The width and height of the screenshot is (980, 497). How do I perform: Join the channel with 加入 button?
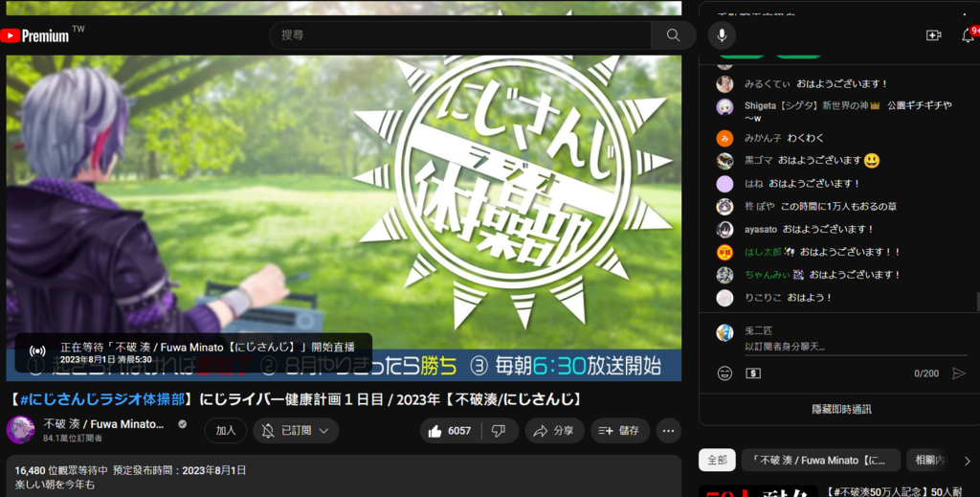click(x=226, y=431)
